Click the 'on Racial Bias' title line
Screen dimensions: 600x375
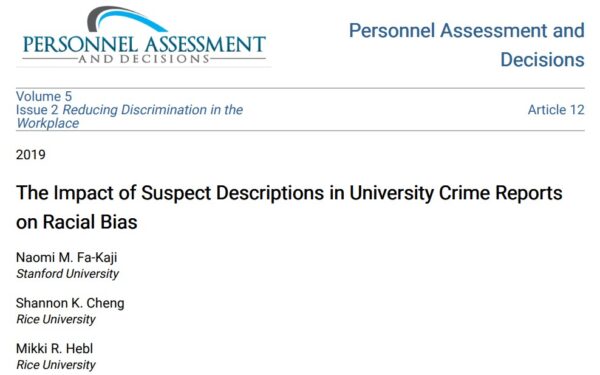click(x=77, y=222)
